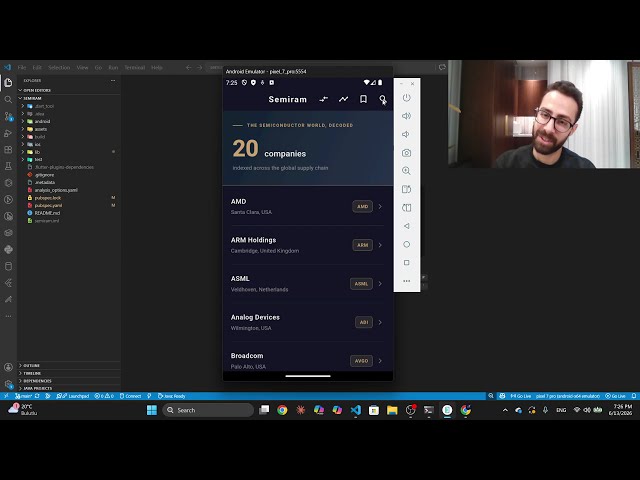
Task: Click the taskbar Search box
Action: (x=208, y=410)
